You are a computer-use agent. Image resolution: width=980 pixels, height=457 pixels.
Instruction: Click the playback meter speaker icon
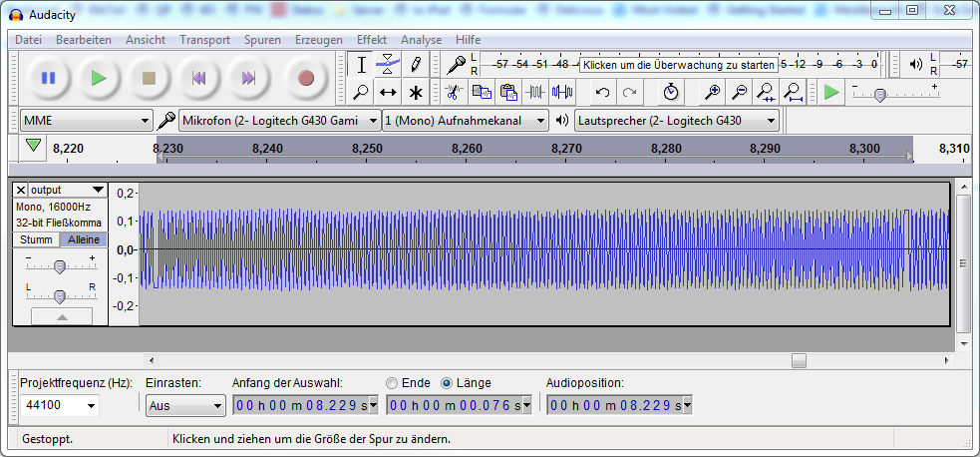coord(916,64)
